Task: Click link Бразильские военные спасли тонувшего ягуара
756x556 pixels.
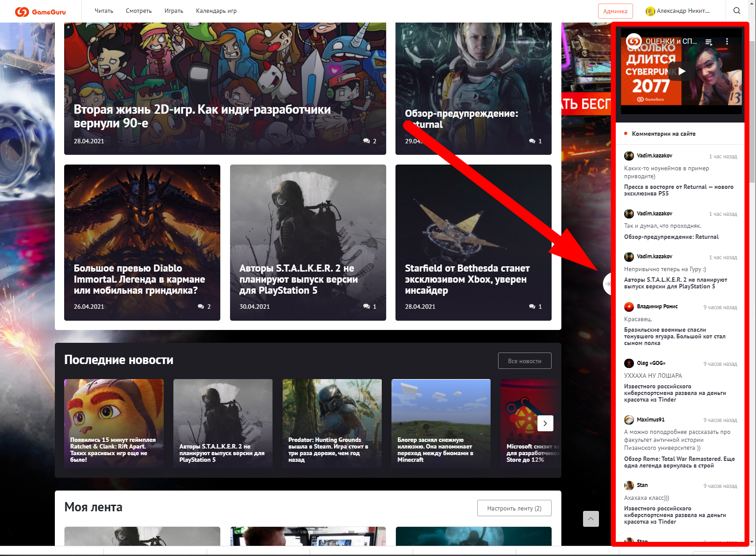Action: (x=675, y=336)
